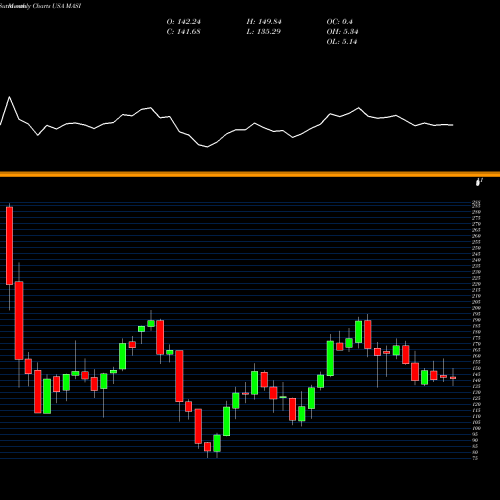
Task: Click the 250 label on the price axis
Action: tap(477, 248)
